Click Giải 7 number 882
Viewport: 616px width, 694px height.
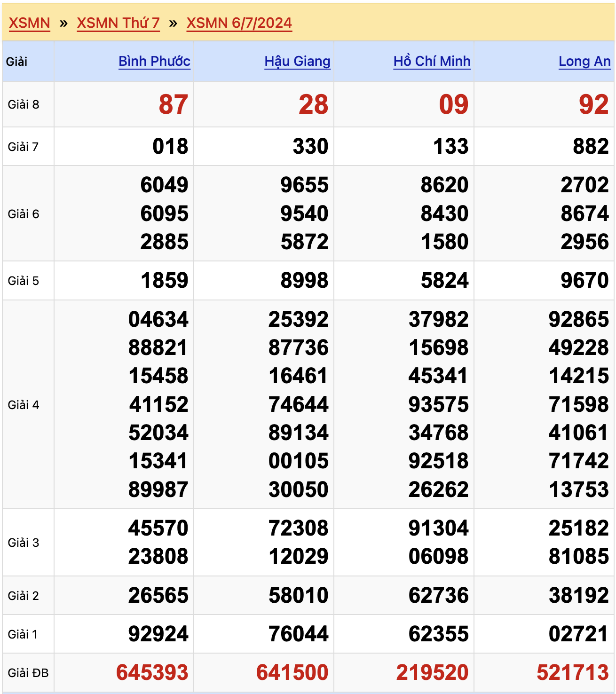(591, 146)
